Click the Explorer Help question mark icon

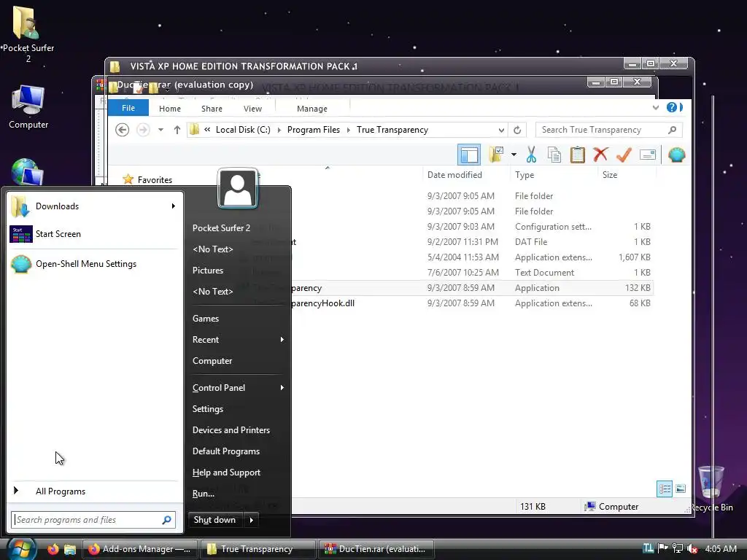[x=672, y=108]
